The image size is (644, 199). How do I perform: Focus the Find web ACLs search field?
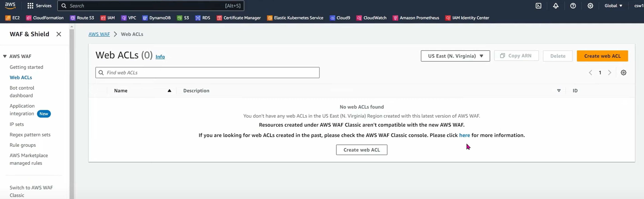pos(207,73)
